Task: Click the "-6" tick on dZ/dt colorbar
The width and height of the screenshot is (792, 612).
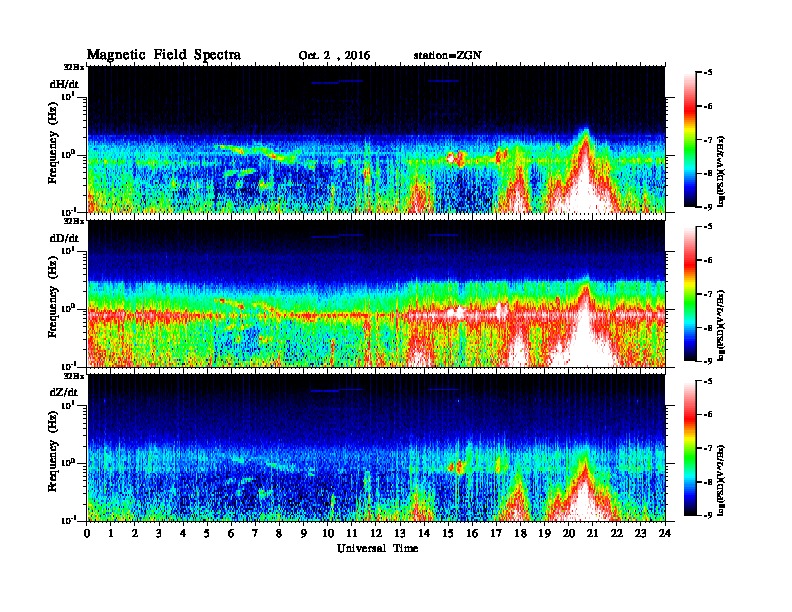Action: tap(708, 414)
